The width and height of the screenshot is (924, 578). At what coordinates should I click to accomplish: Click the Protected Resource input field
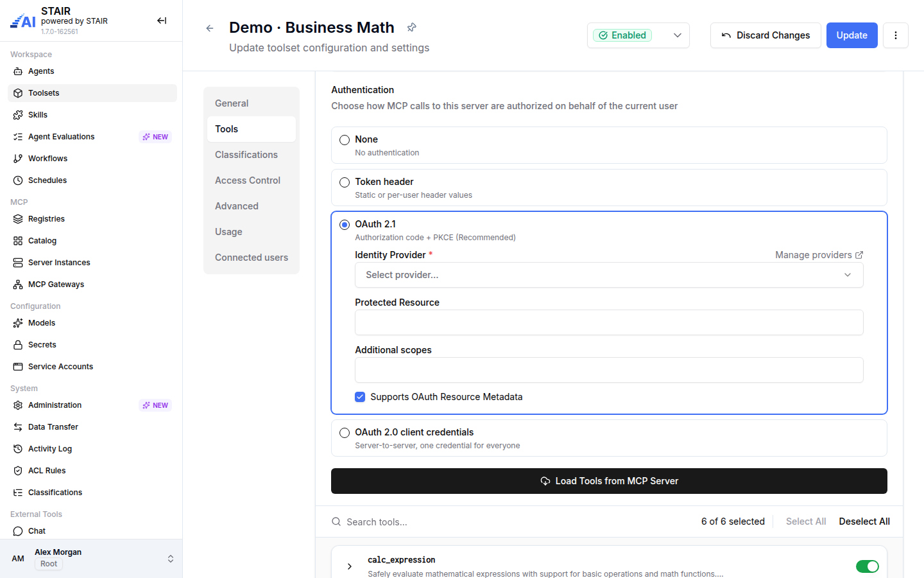609,322
